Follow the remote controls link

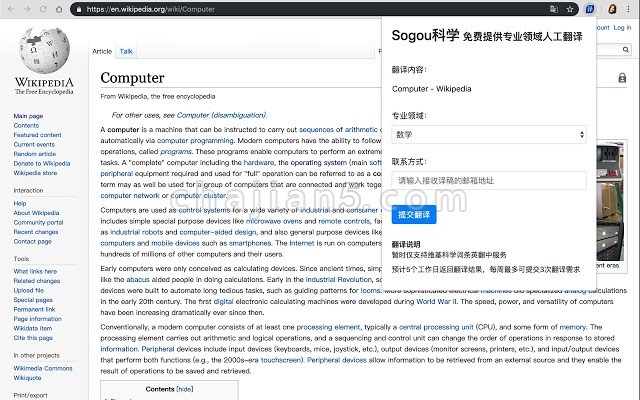344,221
